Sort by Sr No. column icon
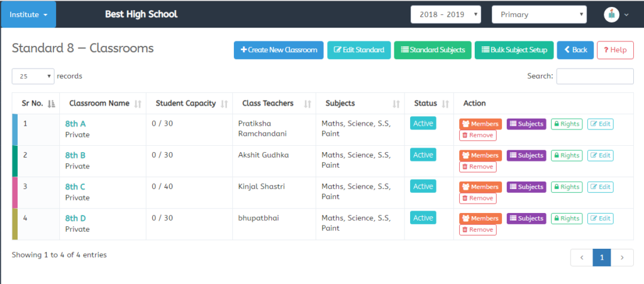 [52, 104]
